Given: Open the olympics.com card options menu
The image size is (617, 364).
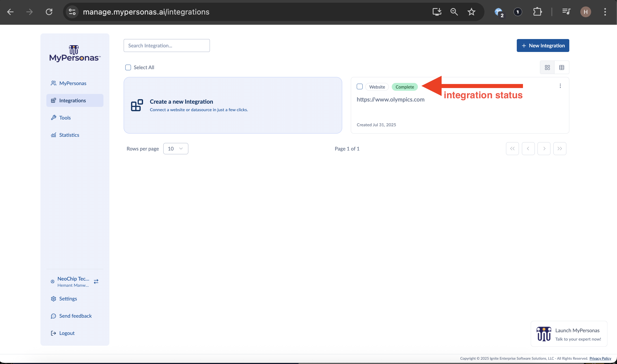Looking at the screenshot, I should 560,86.
